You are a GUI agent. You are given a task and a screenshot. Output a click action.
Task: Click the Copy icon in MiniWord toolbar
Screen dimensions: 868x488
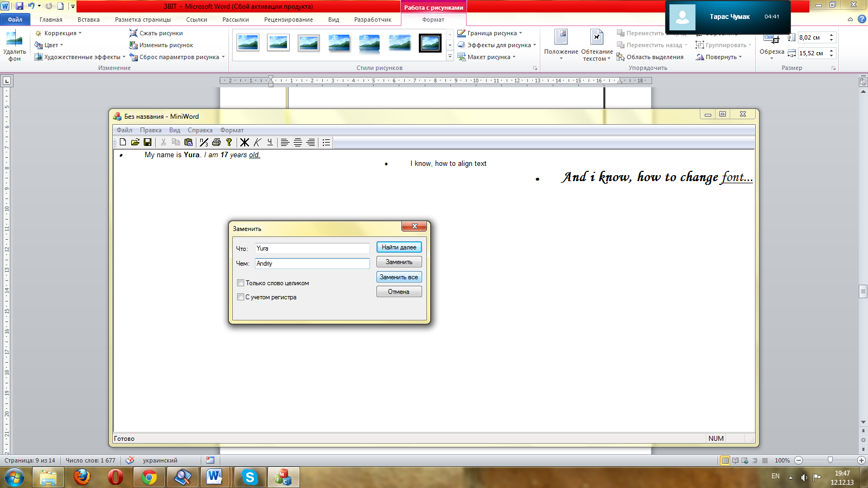tap(176, 142)
